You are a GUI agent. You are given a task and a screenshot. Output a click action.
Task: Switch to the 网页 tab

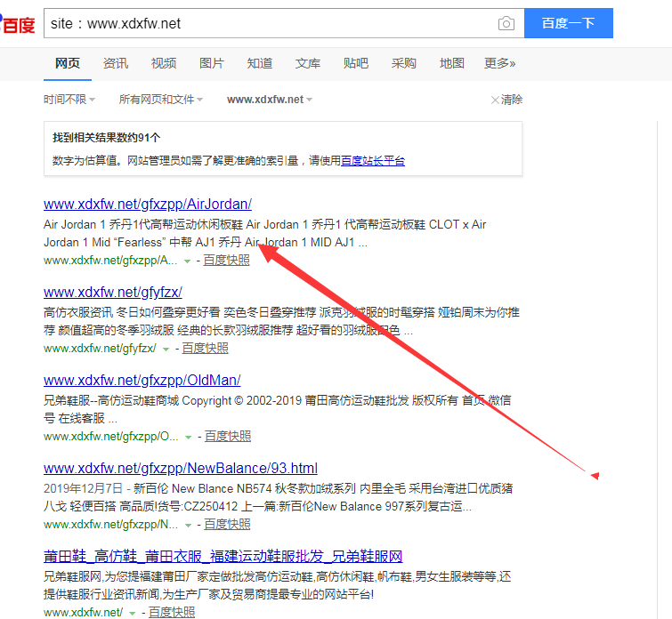tap(68, 63)
